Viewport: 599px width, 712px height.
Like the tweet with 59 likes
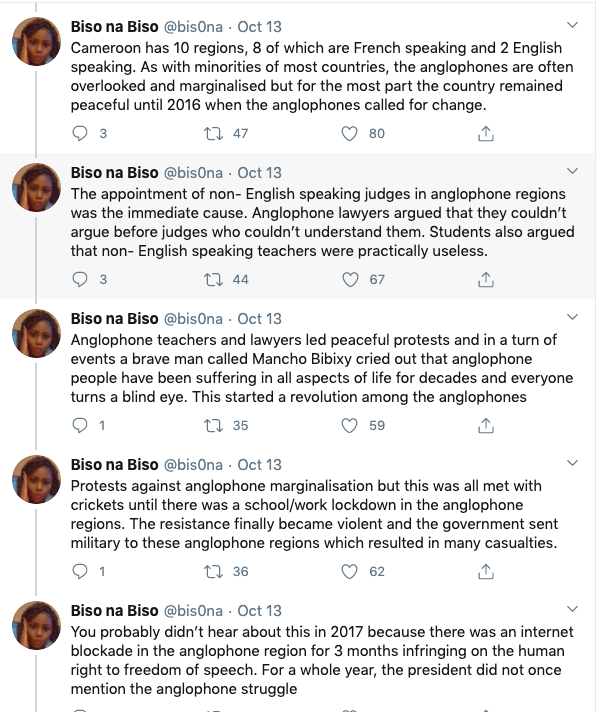pos(349,425)
